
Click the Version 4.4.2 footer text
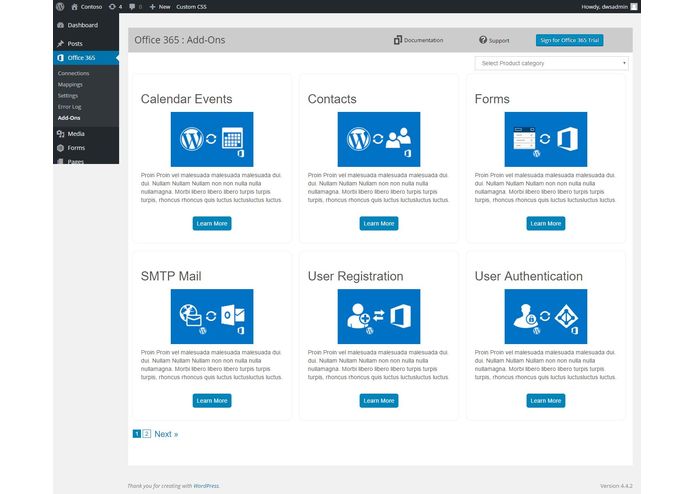click(617, 486)
